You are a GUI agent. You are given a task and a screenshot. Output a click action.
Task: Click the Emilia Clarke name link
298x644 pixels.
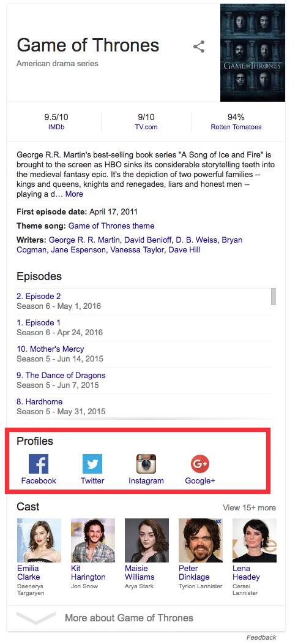pos(29,572)
